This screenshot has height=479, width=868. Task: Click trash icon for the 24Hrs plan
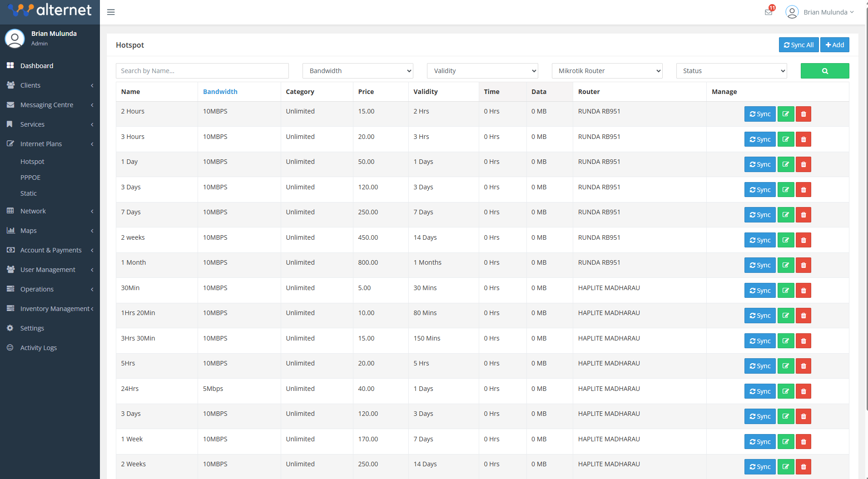803,391
